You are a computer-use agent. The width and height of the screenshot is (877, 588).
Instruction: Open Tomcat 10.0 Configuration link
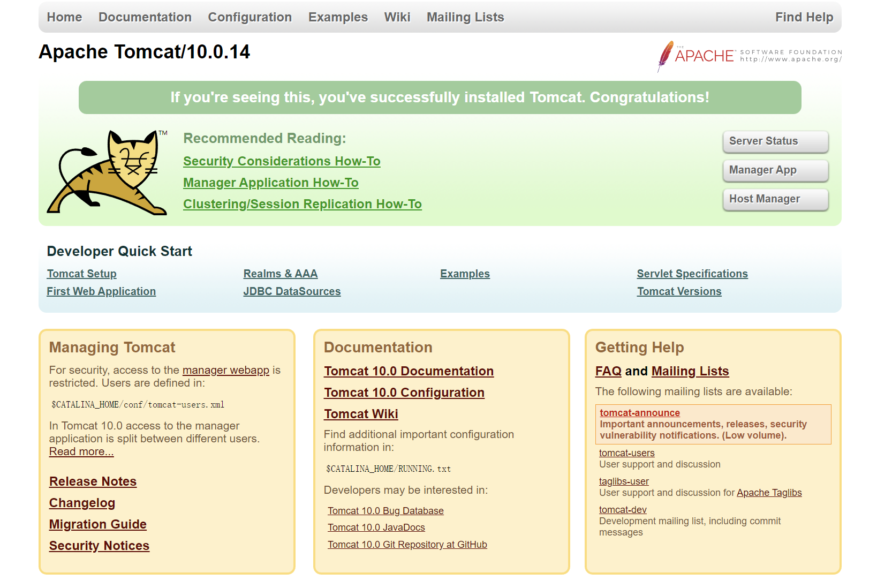tap(404, 393)
